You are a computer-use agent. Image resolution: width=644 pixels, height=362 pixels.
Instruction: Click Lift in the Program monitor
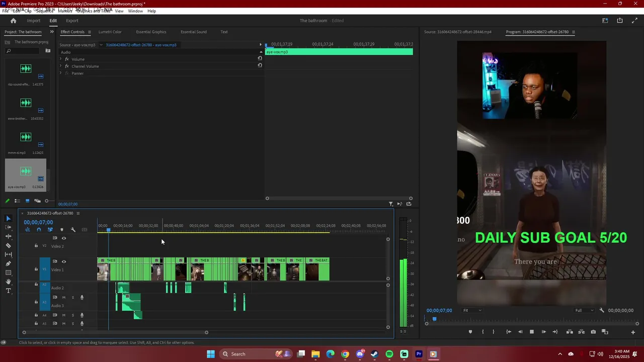(x=570, y=332)
